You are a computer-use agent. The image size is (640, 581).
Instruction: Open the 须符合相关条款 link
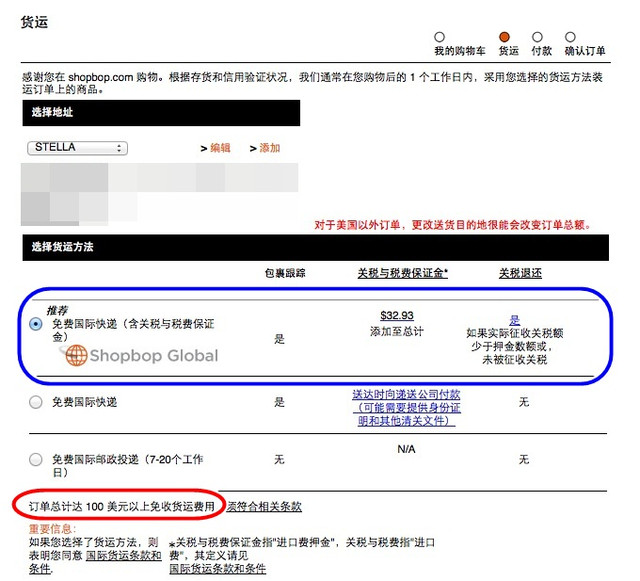pyautogui.click(x=264, y=507)
